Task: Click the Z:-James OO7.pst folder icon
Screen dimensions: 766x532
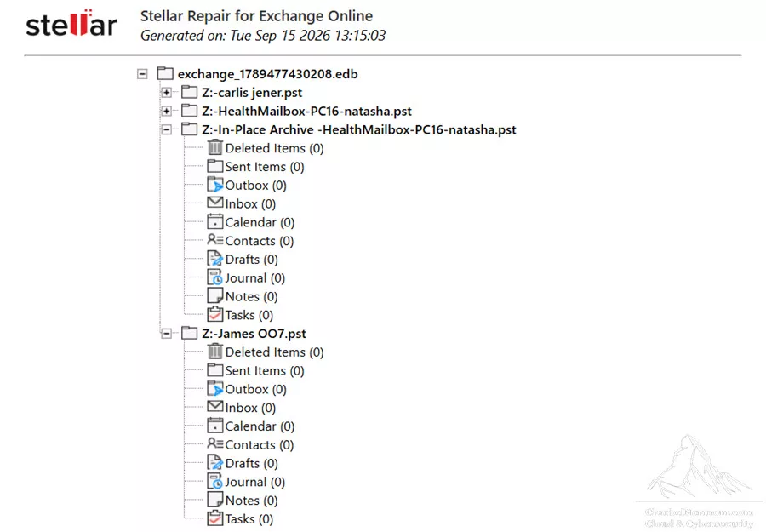Action: click(x=189, y=333)
